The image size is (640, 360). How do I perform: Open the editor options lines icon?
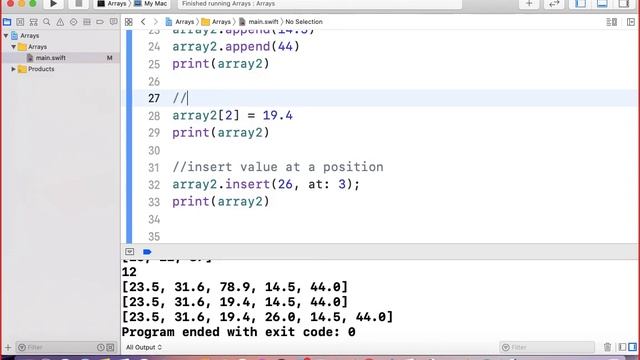pyautogui.click(x=611, y=22)
